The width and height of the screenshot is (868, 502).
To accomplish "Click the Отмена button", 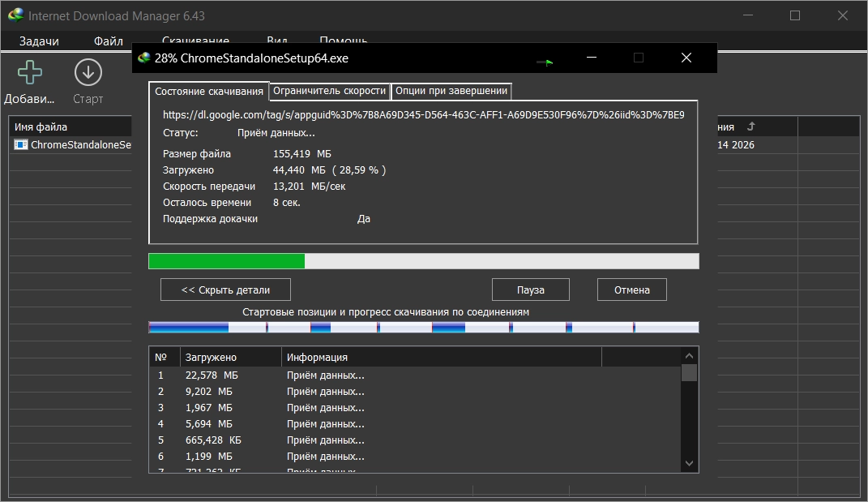I will (x=631, y=290).
